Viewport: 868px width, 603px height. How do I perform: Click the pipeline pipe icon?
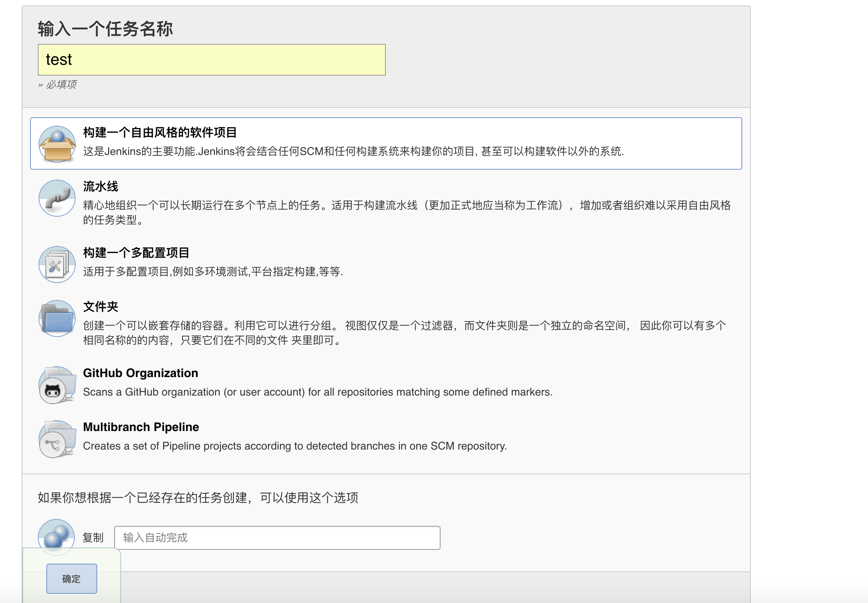pyautogui.click(x=57, y=198)
